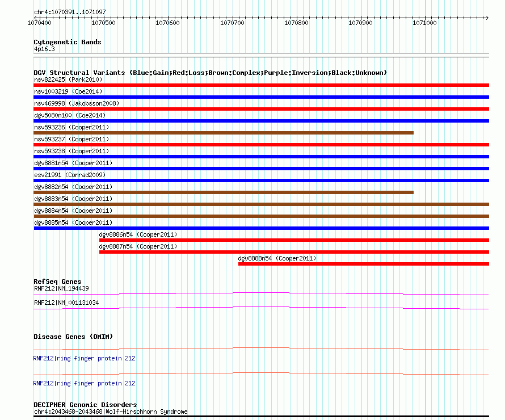The image size is (505, 420).
Task: Select variant label nsv469998 (Jakobsson2008)
Action: (77, 103)
